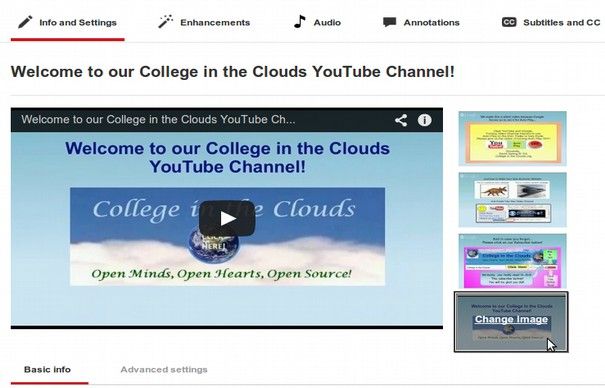605x388 pixels.
Task: Play the video with the center play button
Action: click(227, 218)
